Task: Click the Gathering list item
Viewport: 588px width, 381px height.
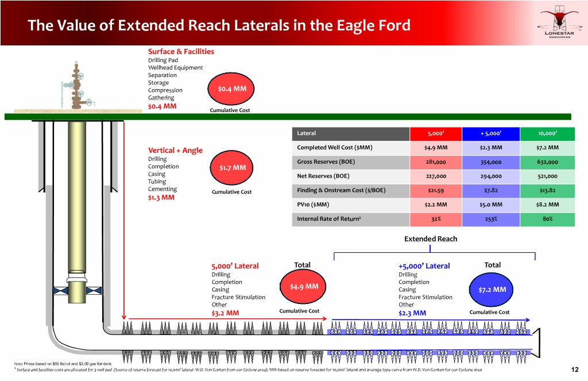Action: pyautogui.click(x=161, y=98)
